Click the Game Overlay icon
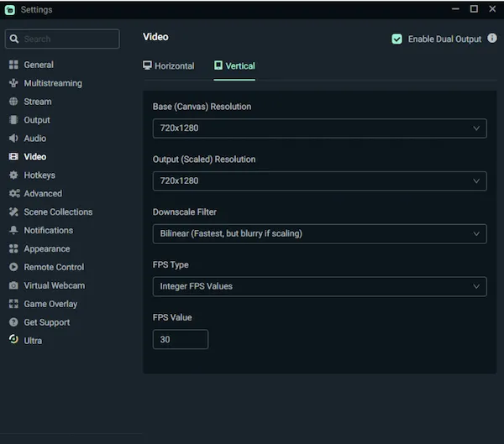 (13, 304)
